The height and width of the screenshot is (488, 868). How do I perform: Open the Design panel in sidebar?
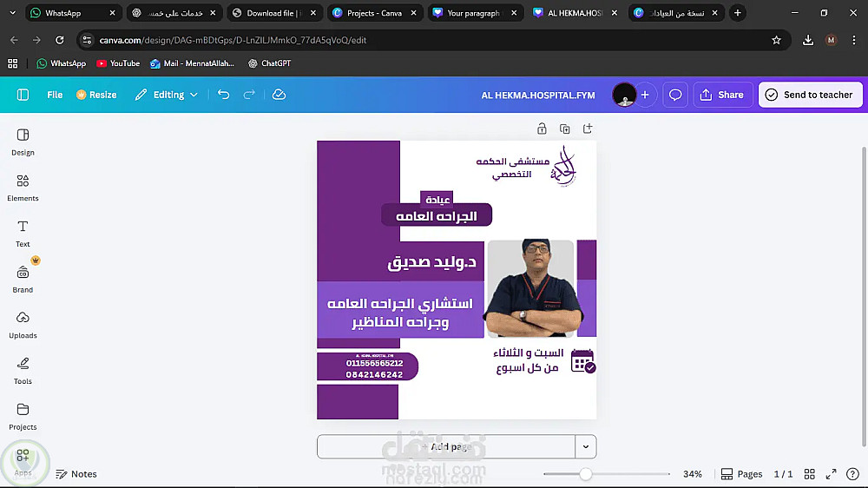23,142
